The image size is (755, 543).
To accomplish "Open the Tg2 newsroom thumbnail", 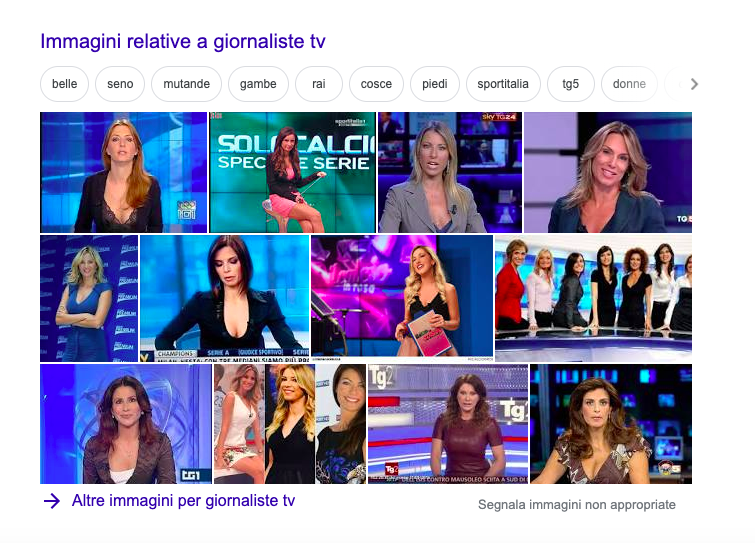I will pyautogui.click(x=448, y=424).
